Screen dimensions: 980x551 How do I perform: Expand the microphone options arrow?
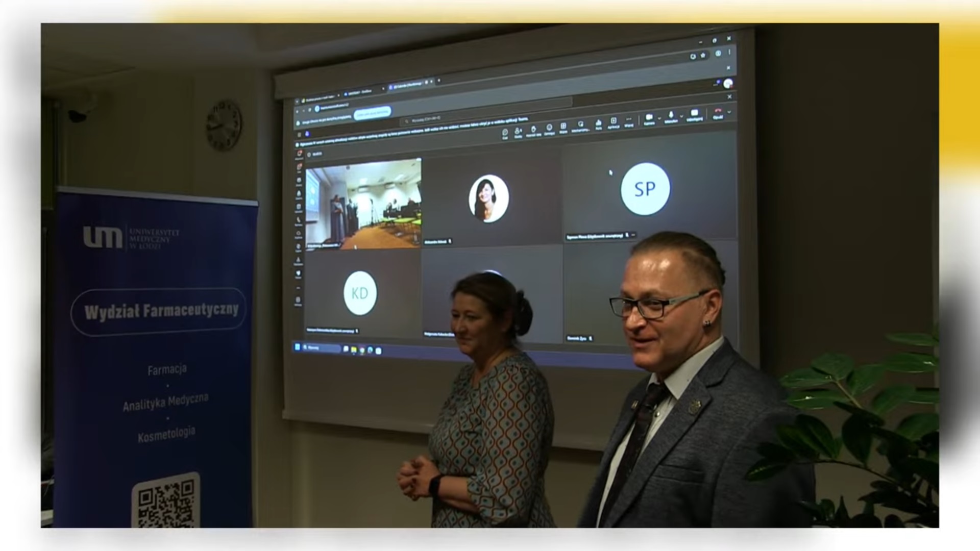coord(681,116)
